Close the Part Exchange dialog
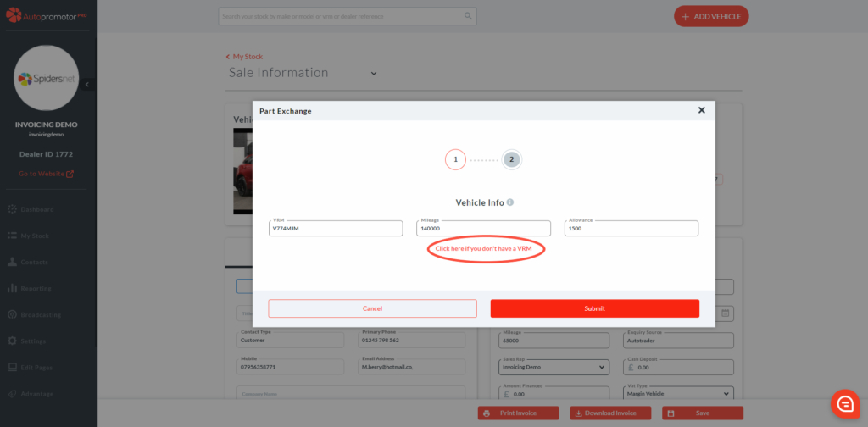This screenshot has width=868, height=427. (701, 110)
